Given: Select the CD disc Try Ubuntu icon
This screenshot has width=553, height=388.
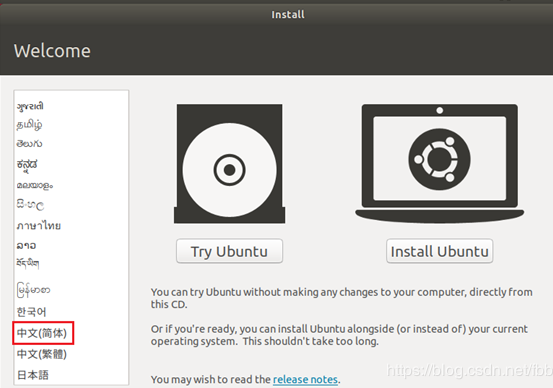Looking at the screenshot, I should (x=229, y=164).
